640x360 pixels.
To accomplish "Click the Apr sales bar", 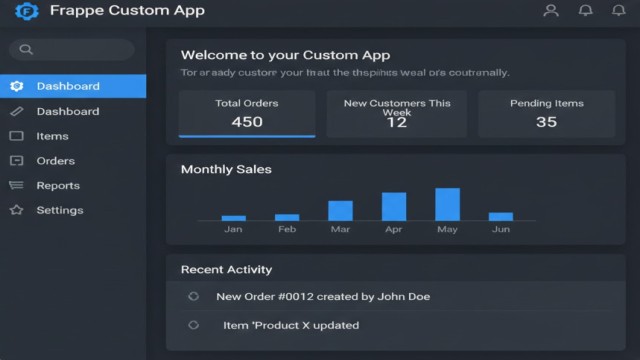I will (394, 207).
